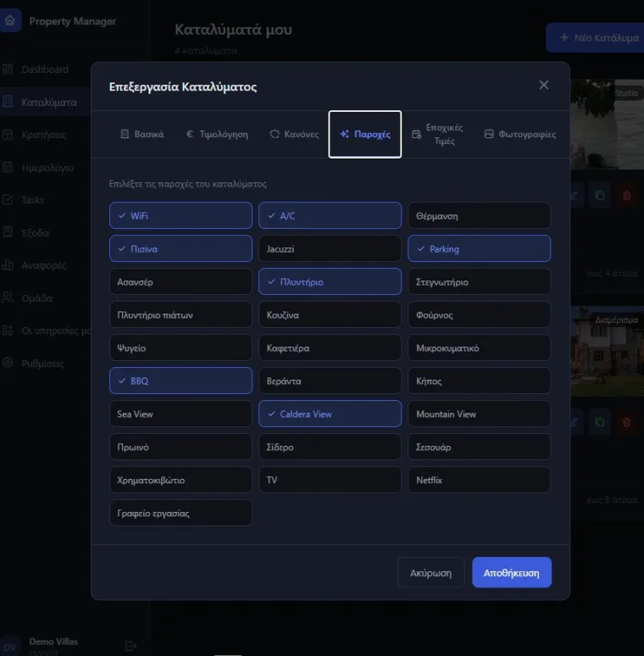Select the Κουζίνα amenity
The height and width of the screenshot is (656, 644).
click(330, 314)
